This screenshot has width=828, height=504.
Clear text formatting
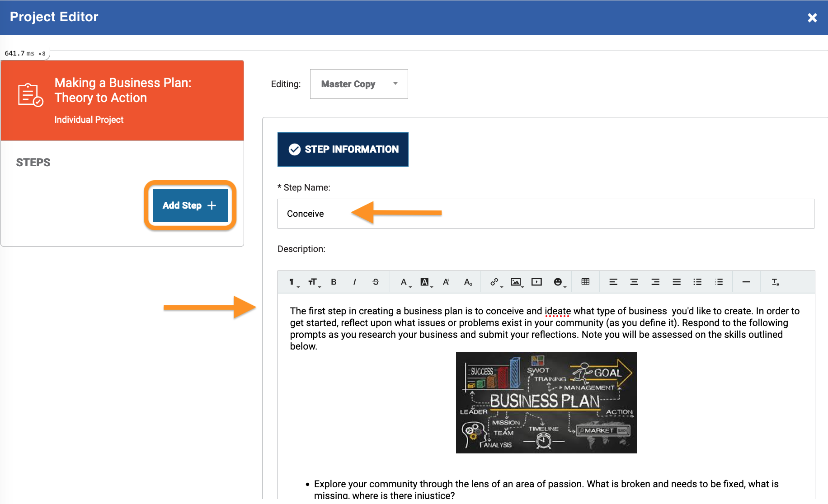click(x=776, y=282)
